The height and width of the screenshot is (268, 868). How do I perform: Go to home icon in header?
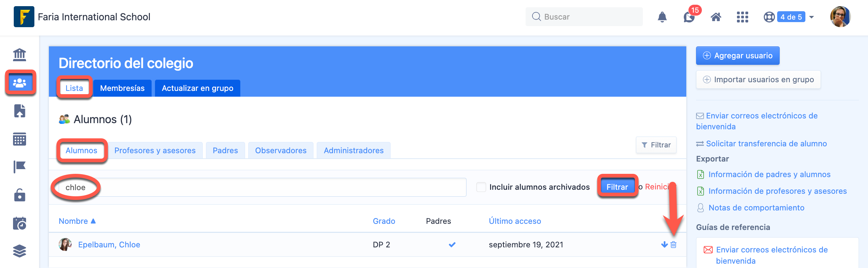(716, 17)
